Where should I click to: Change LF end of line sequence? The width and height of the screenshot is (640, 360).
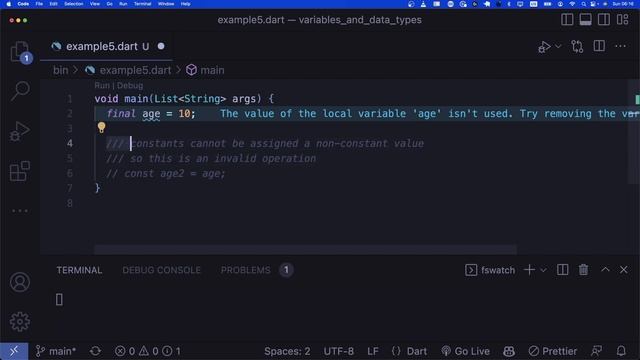point(373,351)
